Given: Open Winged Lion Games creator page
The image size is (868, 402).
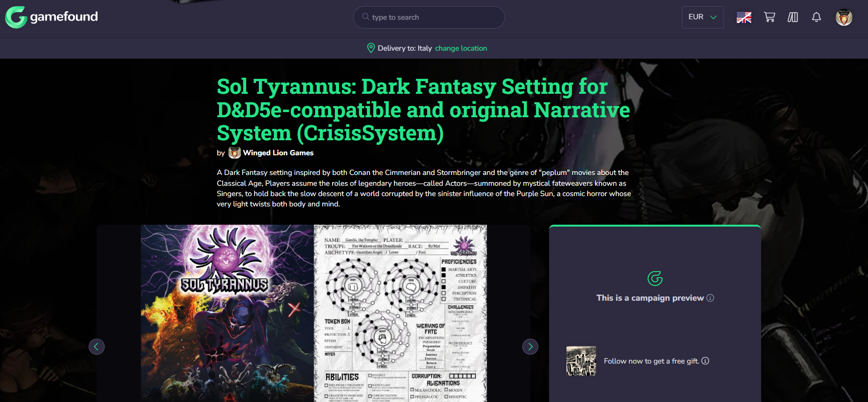Looking at the screenshot, I should tap(278, 153).
